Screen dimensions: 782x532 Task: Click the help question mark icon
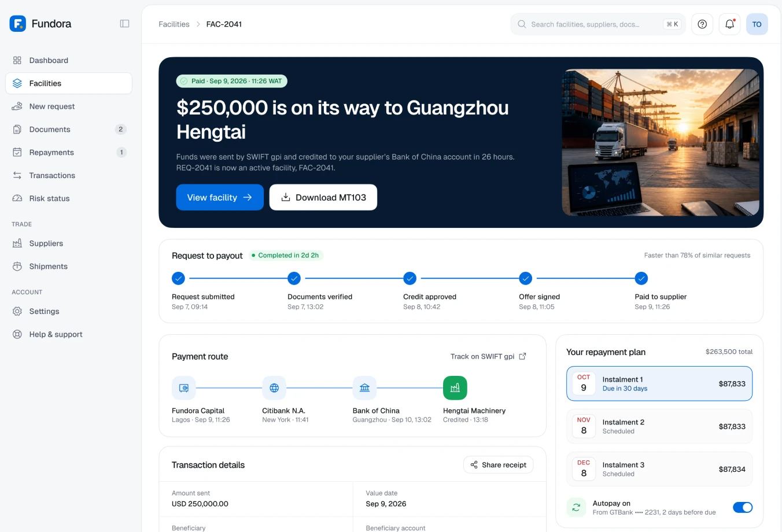tap(702, 24)
